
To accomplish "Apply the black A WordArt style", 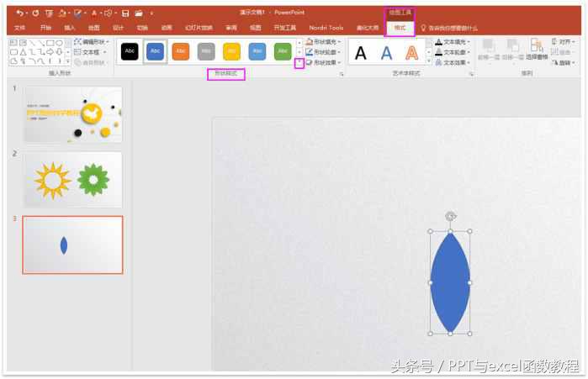I will 361,53.
